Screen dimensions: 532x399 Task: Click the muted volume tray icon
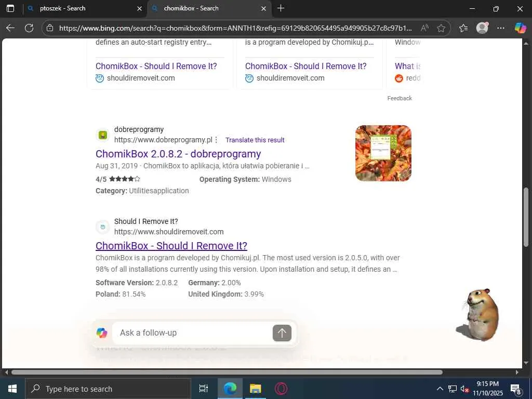coord(464,389)
